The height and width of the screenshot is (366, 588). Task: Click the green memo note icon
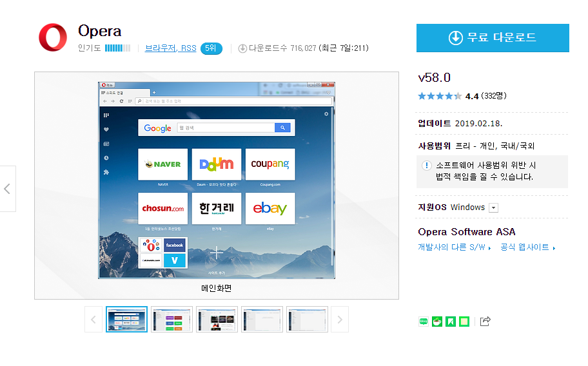pos(464,322)
